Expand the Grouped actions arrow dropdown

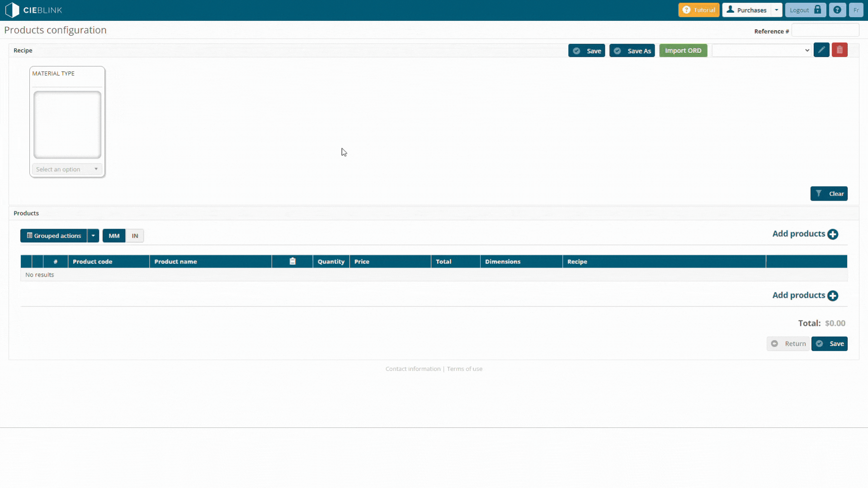(x=93, y=236)
